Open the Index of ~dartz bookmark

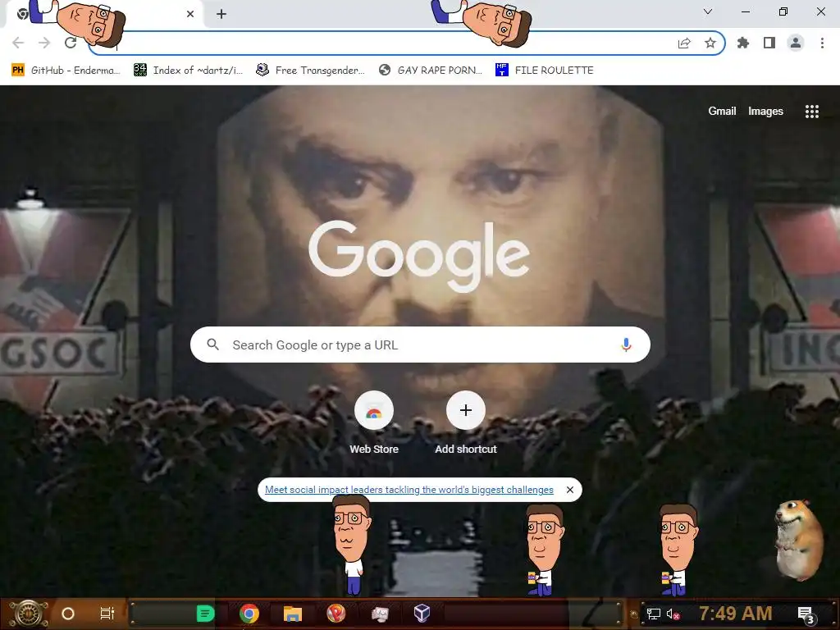click(x=188, y=71)
